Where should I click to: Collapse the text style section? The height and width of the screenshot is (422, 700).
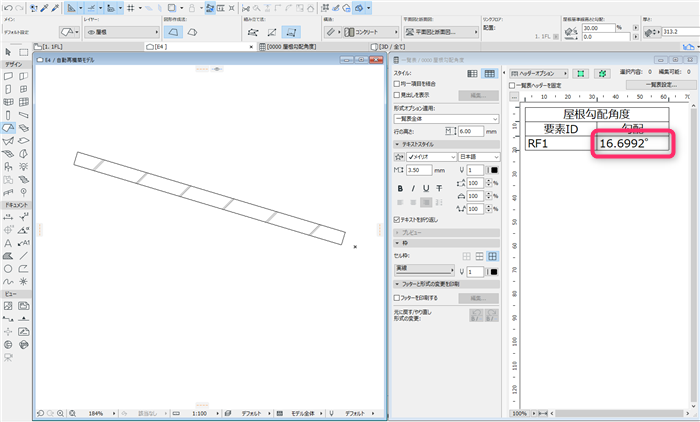446,144
